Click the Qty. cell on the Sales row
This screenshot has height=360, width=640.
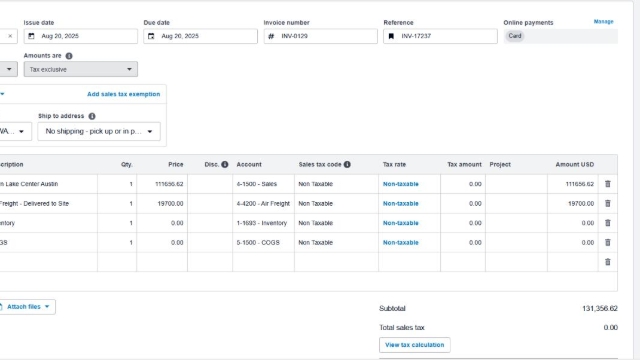tap(117, 184)
